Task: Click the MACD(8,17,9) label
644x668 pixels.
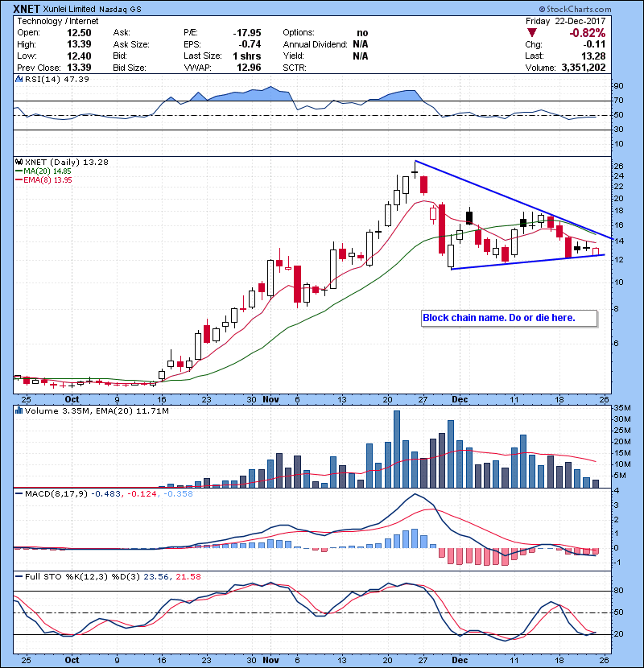Action: pyautogui.click(x=56, y=493)
